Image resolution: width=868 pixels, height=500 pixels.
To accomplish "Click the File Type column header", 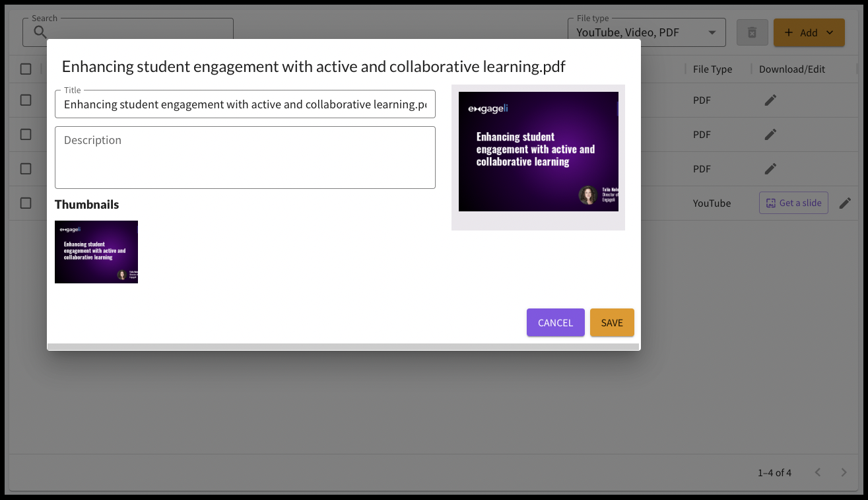I will click(x=712, y=69).
